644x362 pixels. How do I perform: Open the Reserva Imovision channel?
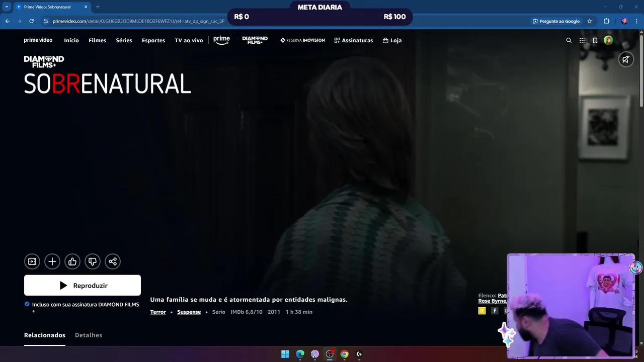pyautogui.click(x=302, y=40)
